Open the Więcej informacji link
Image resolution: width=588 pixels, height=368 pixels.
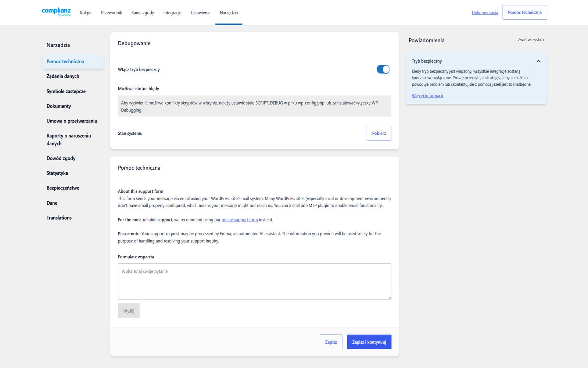tap(427, 96)
